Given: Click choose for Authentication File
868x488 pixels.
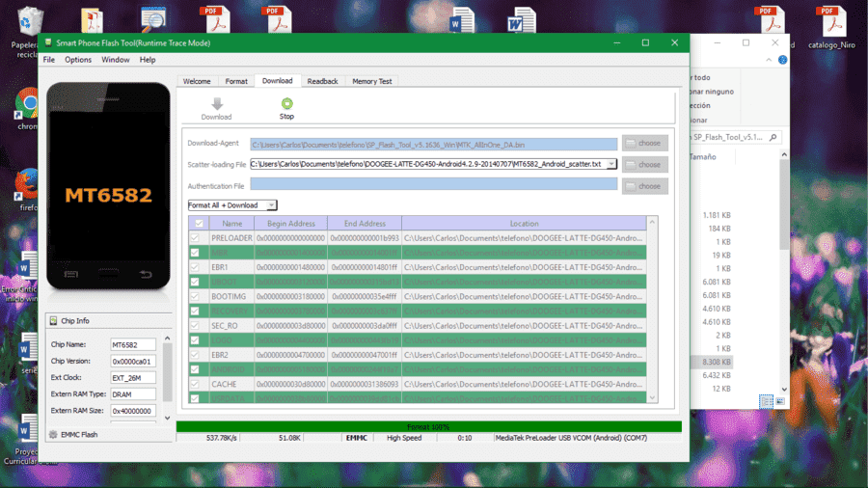Looking at the screenshot, I should pos(645,186).
